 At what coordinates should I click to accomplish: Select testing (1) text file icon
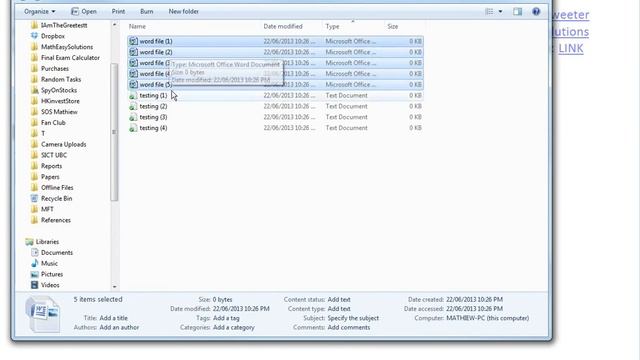133,96
